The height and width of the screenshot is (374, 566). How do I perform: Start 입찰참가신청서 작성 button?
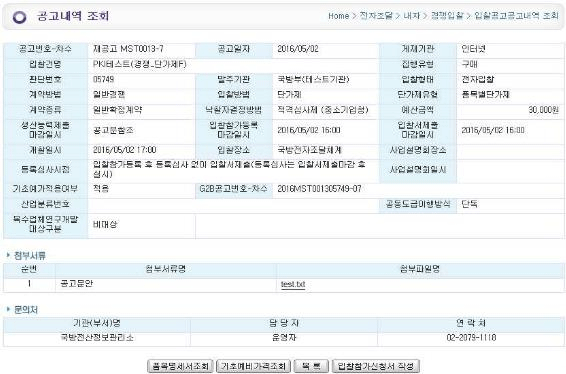[x=375, y=366]
